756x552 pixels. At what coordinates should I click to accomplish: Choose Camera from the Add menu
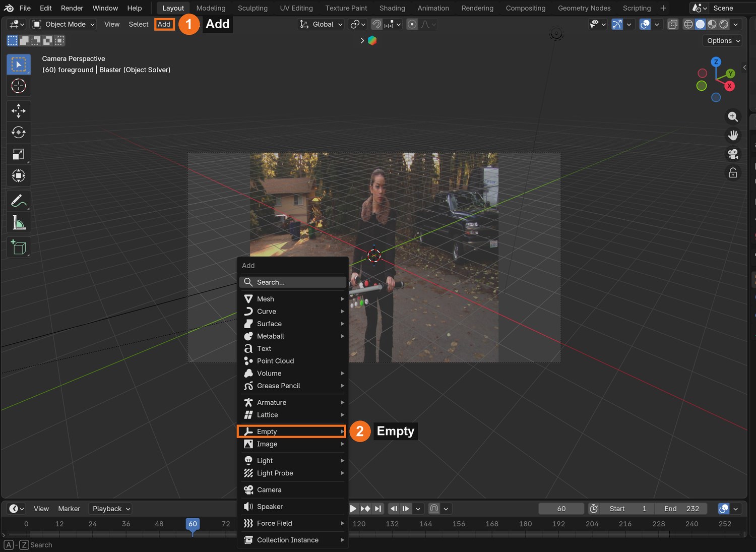click(x=293, y=490)
